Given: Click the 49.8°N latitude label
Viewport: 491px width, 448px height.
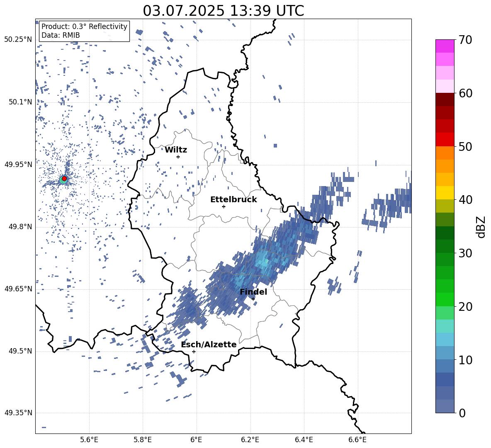Looking at the screenshot, I should pos(20,227).
